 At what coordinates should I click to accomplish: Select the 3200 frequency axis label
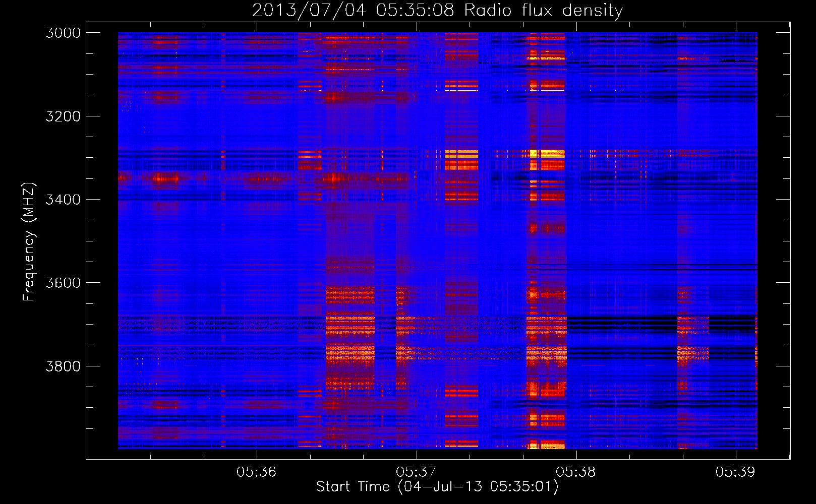(x=63, y=116)
